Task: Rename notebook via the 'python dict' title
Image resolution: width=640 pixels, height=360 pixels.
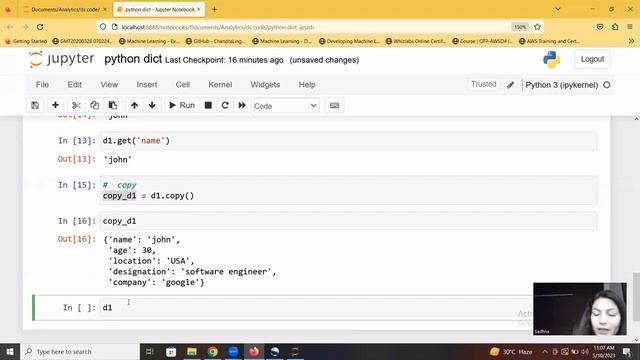Action: 133,59
